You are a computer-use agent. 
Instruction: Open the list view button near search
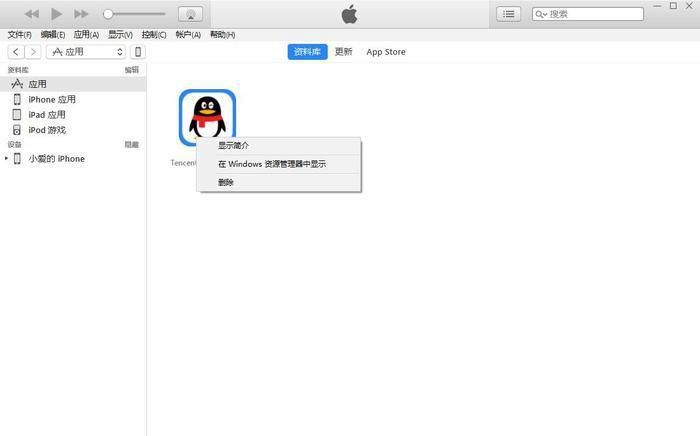click(x=508, y=14)
